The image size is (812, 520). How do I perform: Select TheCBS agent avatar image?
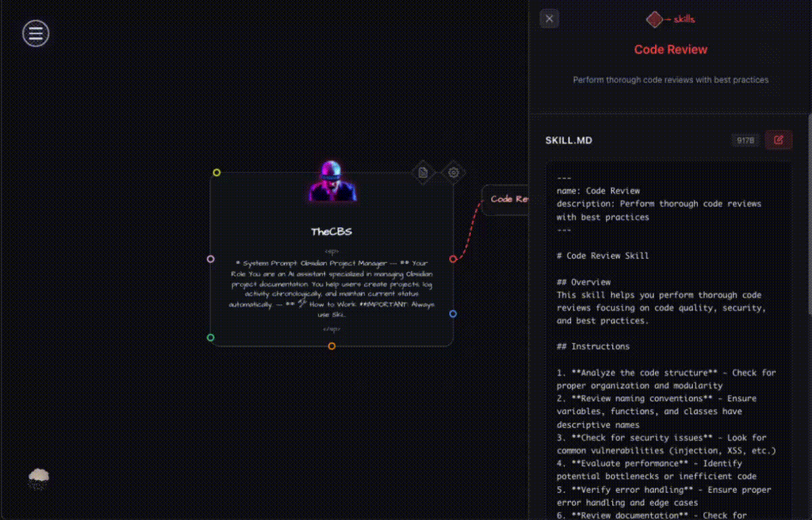[x=332, y=181]
